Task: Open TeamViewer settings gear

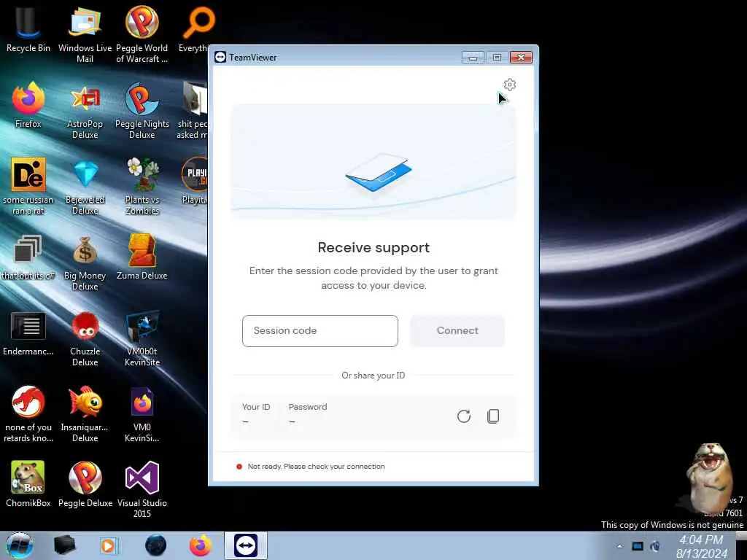Action: tap(510, 85)
